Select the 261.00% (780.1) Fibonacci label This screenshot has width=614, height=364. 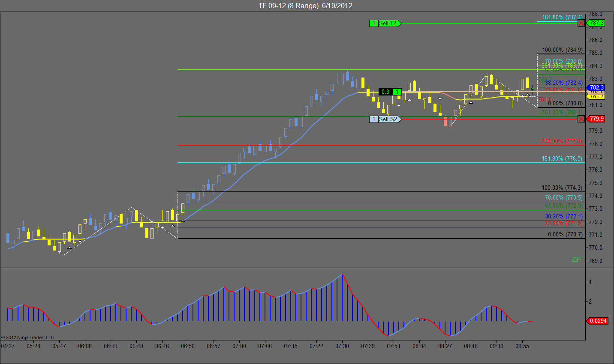[562, 113]
